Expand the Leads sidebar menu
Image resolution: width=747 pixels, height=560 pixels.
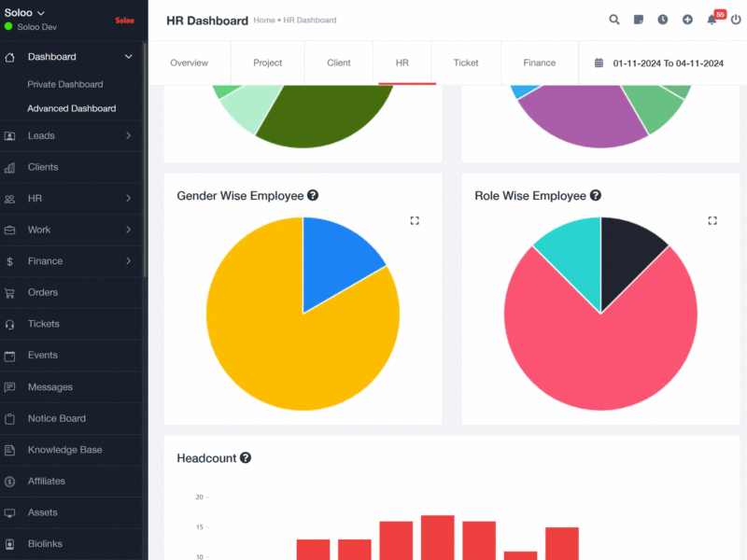[129, 135]
